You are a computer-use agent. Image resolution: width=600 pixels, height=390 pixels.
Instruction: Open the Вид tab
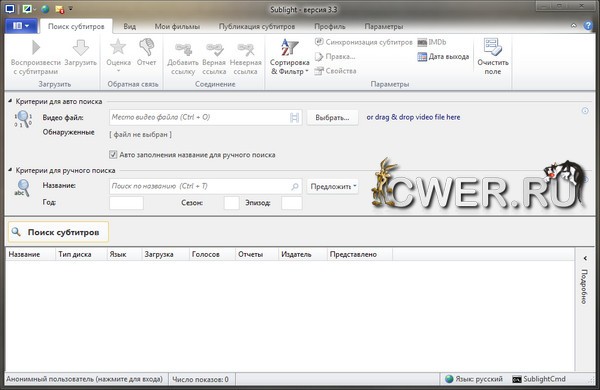(x=130, y=26)
